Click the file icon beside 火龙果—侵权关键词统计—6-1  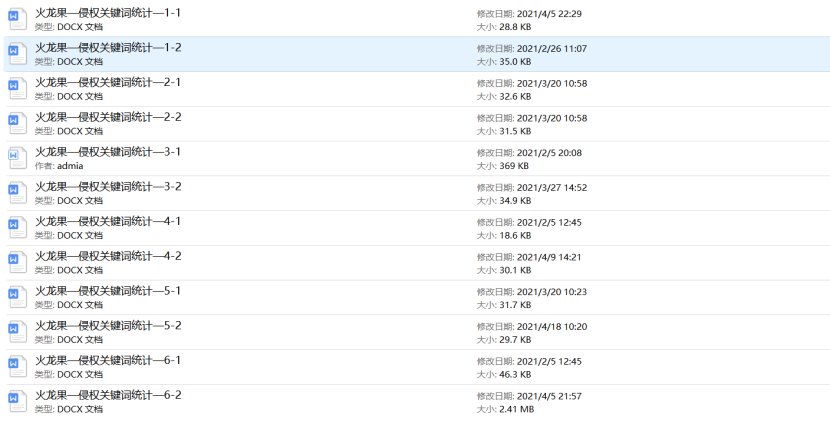coord(15,367)
